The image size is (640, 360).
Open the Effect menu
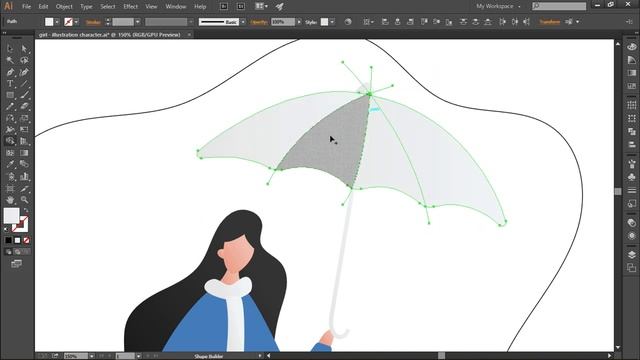(x=131, y=7)
